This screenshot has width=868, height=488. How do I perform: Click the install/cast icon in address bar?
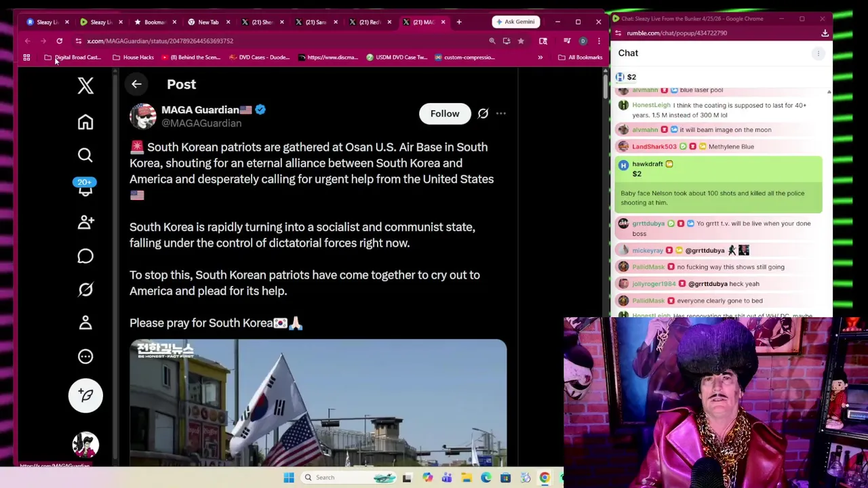[507, 41]
